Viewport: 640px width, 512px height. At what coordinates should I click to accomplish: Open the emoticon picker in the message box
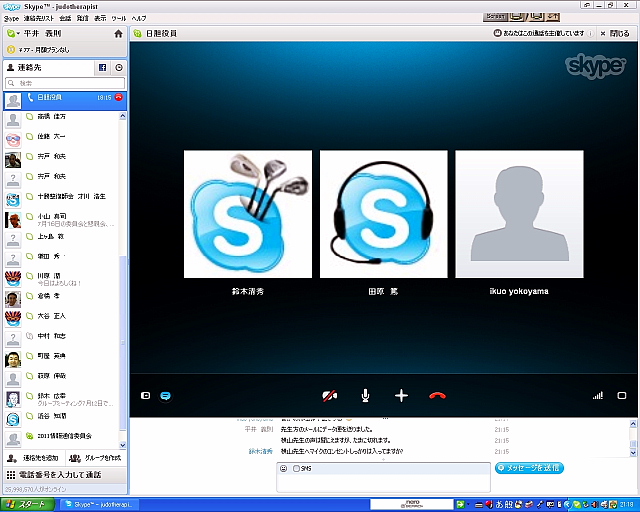tap(284, 468)
